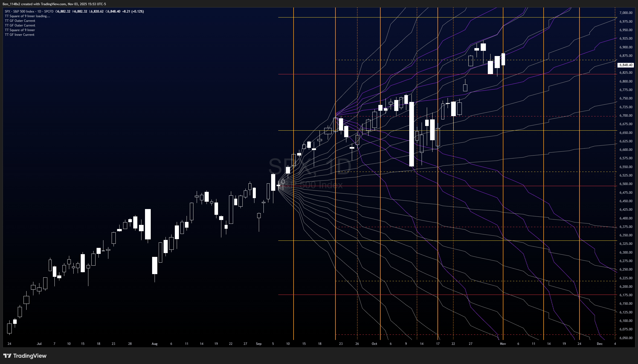Viewport: 638px width, 364px height.
Task: Click the Dec label on time axis
Action: tap(600, 344)
